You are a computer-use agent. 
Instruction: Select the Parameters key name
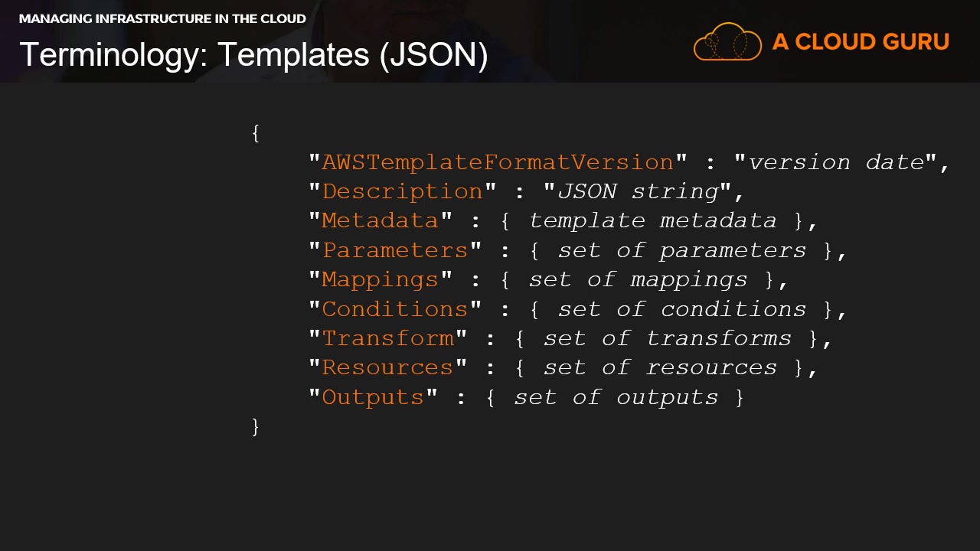click(x=395, y=250)
